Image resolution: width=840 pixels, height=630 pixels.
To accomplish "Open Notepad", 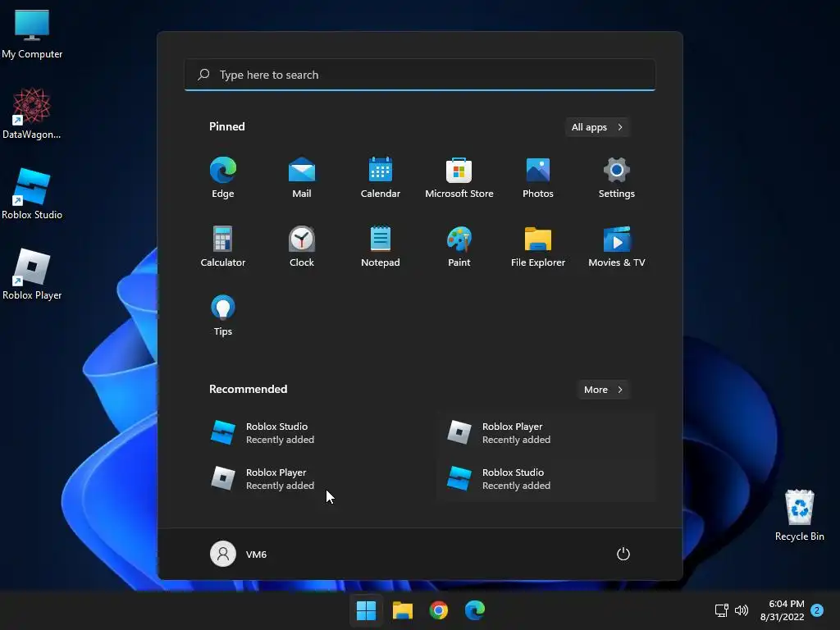I will point(381,246).
